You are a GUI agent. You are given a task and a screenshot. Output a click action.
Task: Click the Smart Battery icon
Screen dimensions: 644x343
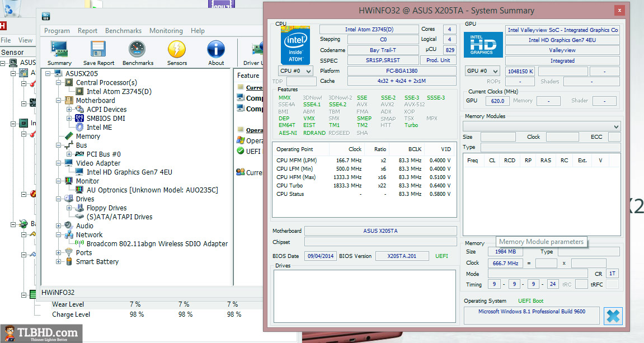69,262
